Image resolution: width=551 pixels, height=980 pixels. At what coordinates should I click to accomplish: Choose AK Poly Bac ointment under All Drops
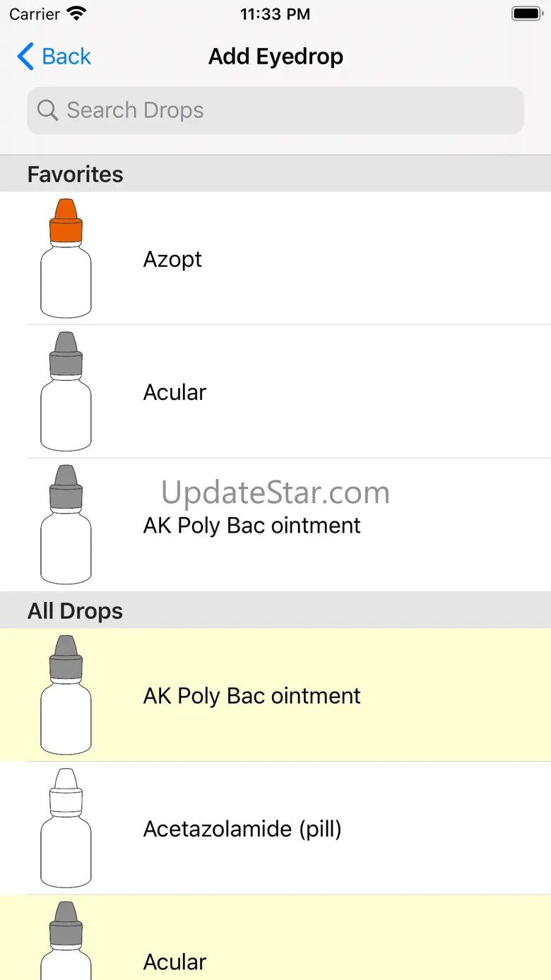click(275, 695)
